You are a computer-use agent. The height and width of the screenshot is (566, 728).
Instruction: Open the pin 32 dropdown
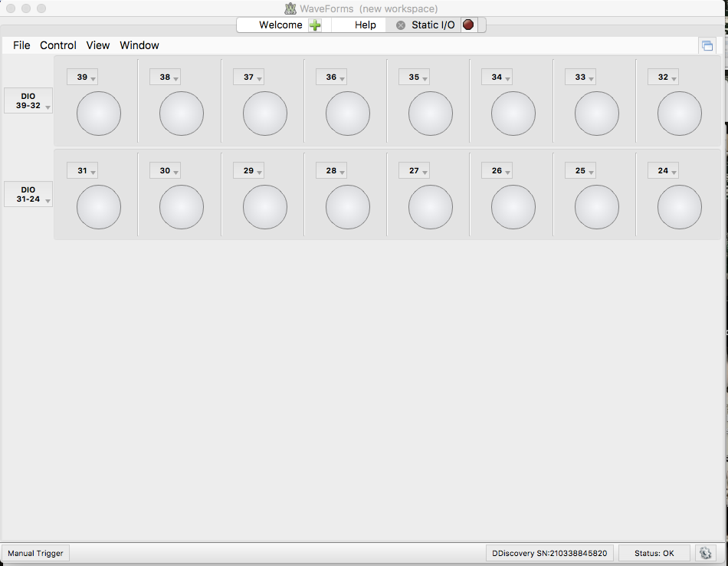[x=663, y=77]
